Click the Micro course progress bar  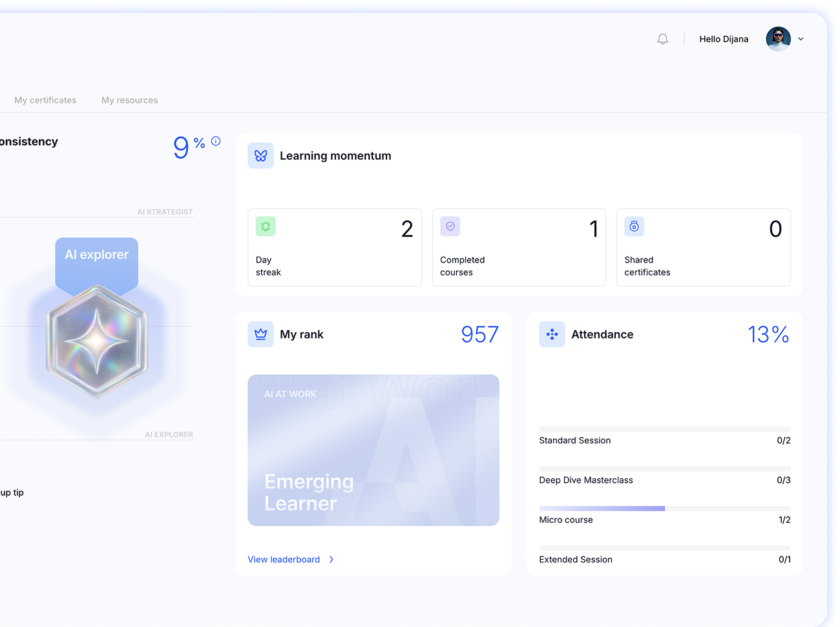(x=664, y=509)
